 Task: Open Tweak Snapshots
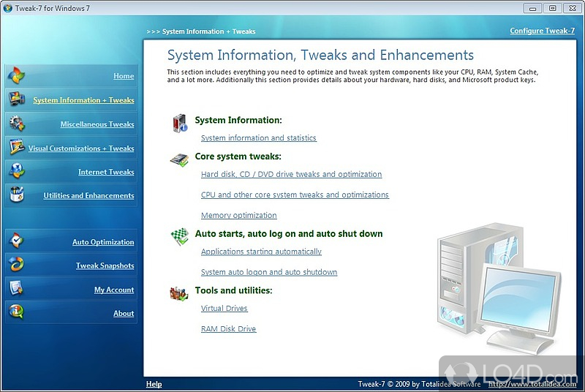pos(105,265)
